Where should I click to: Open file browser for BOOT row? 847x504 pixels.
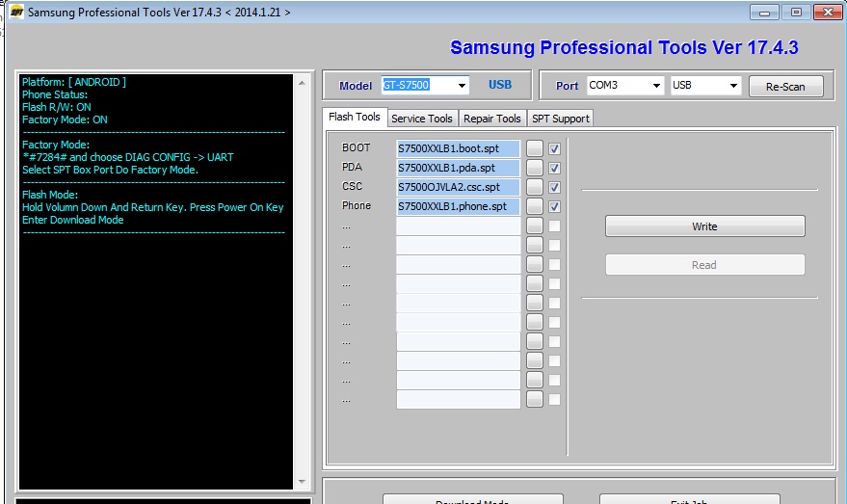534,148
